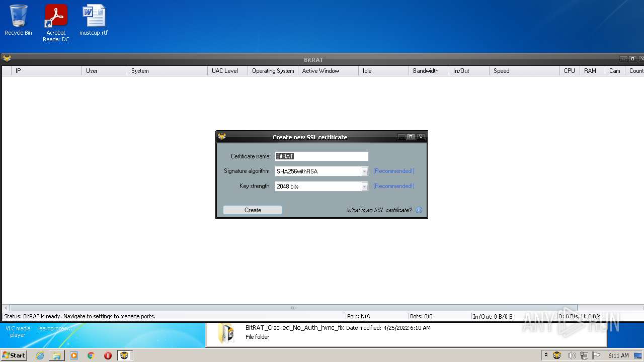Minimize the Create new SSL certificate dialog

click(x=401, y=137)
